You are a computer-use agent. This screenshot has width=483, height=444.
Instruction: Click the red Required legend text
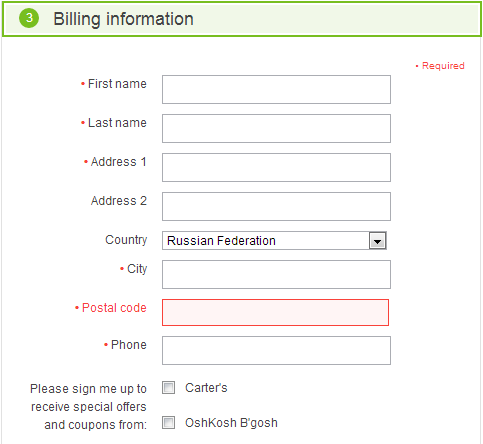443,66
